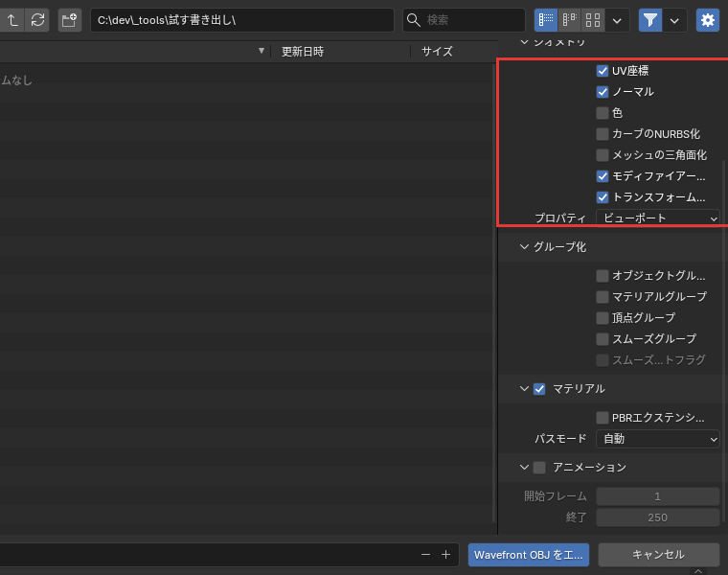Viewport: 728px width, 575px height.
Task: Click the 検索 search field
Action: [x=464, y=20]
